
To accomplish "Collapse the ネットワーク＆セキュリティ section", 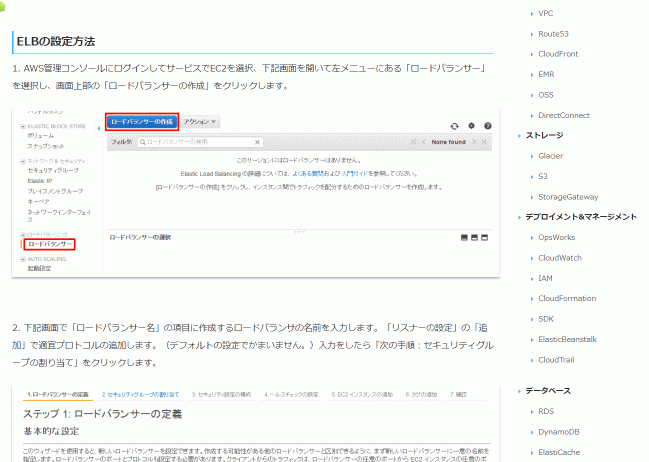I will (x=23, y=161).
